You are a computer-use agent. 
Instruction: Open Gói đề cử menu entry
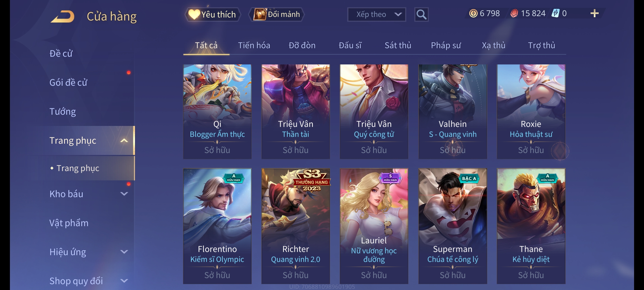(x=68, y=82)
